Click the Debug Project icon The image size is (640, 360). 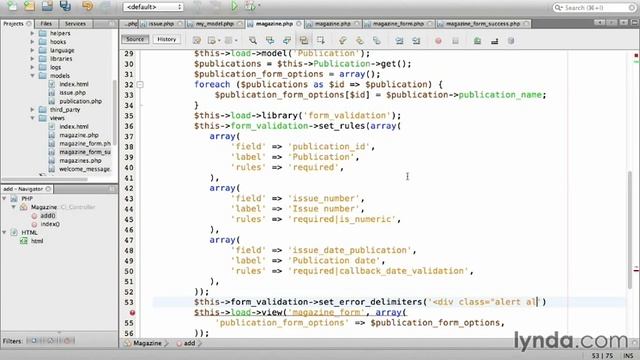[250, 6]
